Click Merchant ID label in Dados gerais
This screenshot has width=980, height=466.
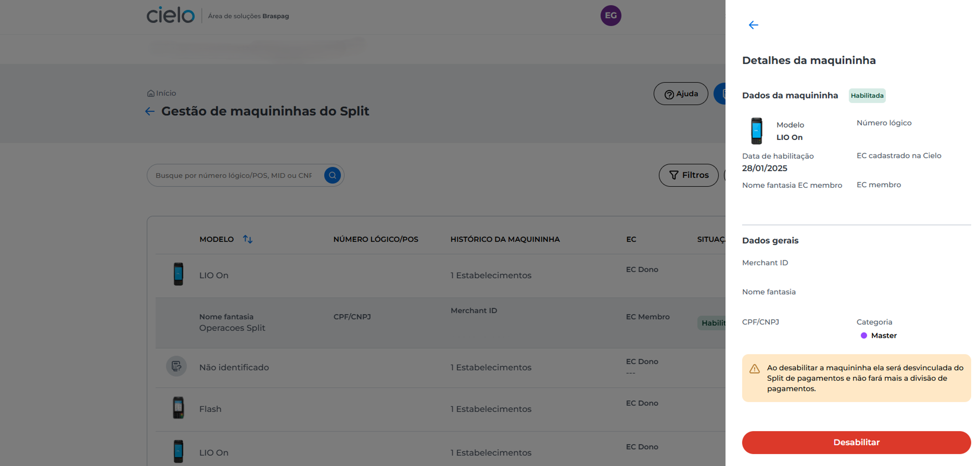point(765,263)
